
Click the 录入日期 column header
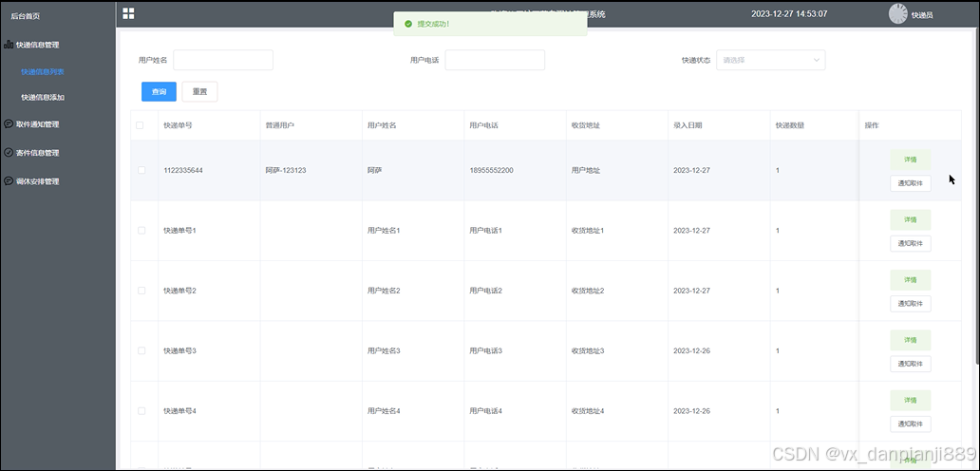(688, 125)
